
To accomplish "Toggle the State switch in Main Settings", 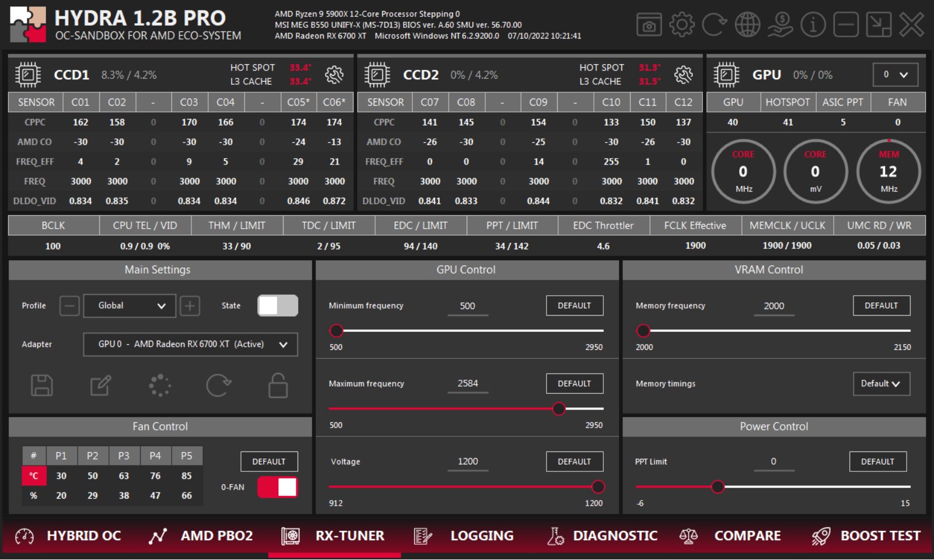I will pos(278,306).
